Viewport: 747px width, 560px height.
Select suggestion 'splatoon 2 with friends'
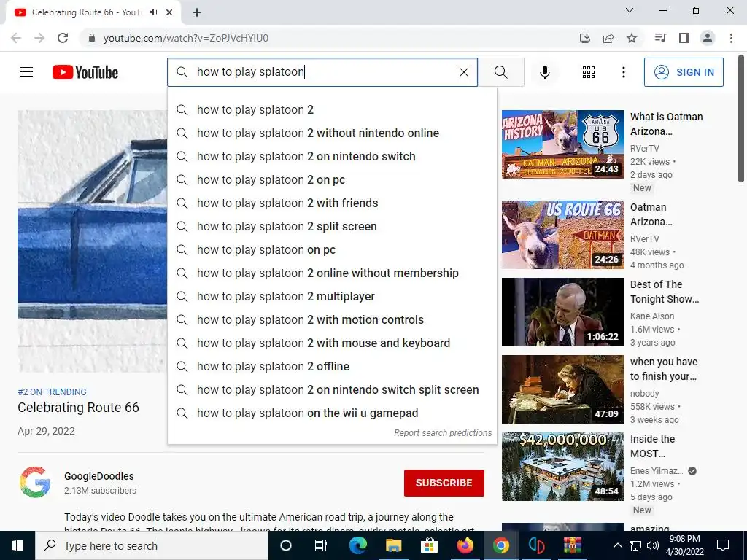(x=332, y=203)
